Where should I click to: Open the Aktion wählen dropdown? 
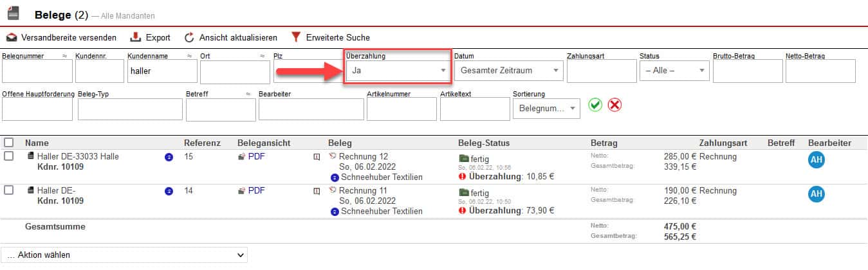pos(124,255)
